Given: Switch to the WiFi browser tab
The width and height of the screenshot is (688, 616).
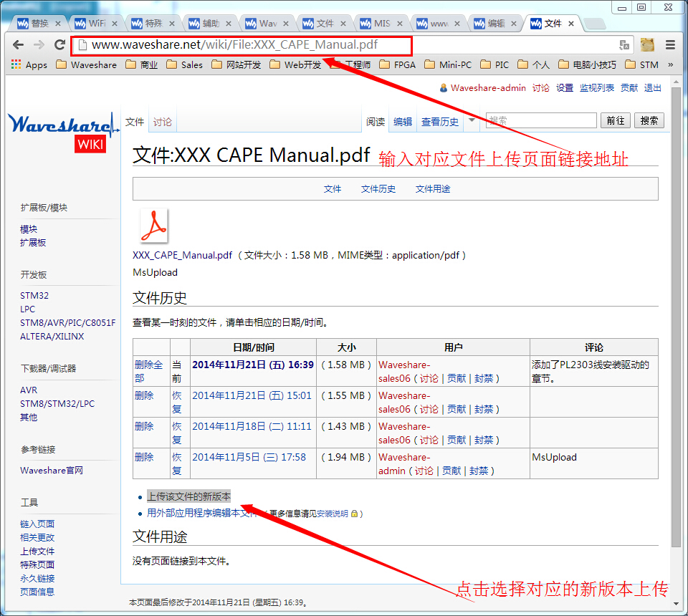Looking at the screenshot, I should 92,24.
